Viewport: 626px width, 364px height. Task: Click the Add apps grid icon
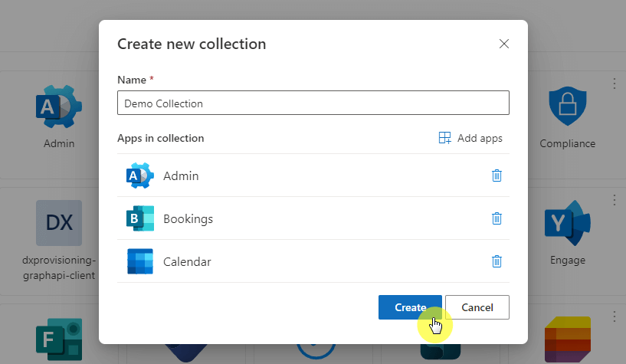point(444,138)
